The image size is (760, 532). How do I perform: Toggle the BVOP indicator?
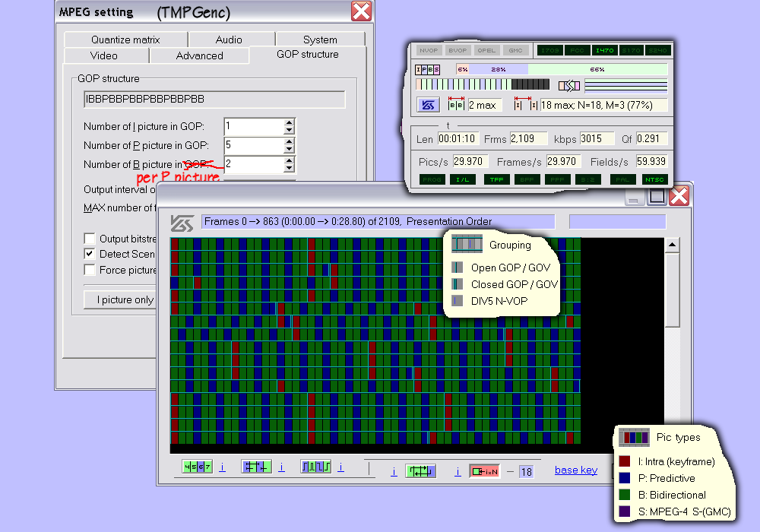click(458, 50)
